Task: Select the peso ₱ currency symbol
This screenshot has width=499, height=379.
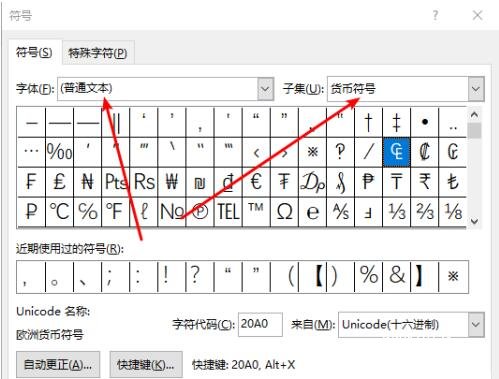Action: [368, 182]
